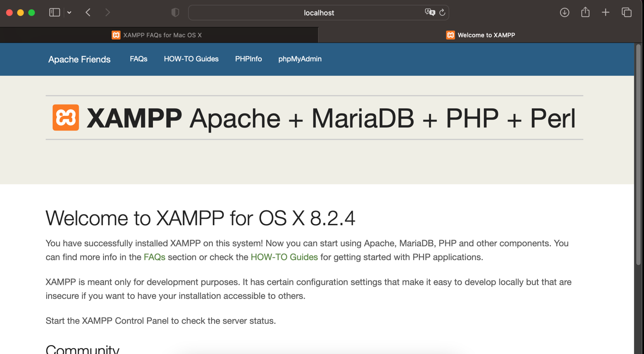This screenshot has height=354, width=644.
Task: Open FAQs in the navigation bar
Action: (138, 59)
